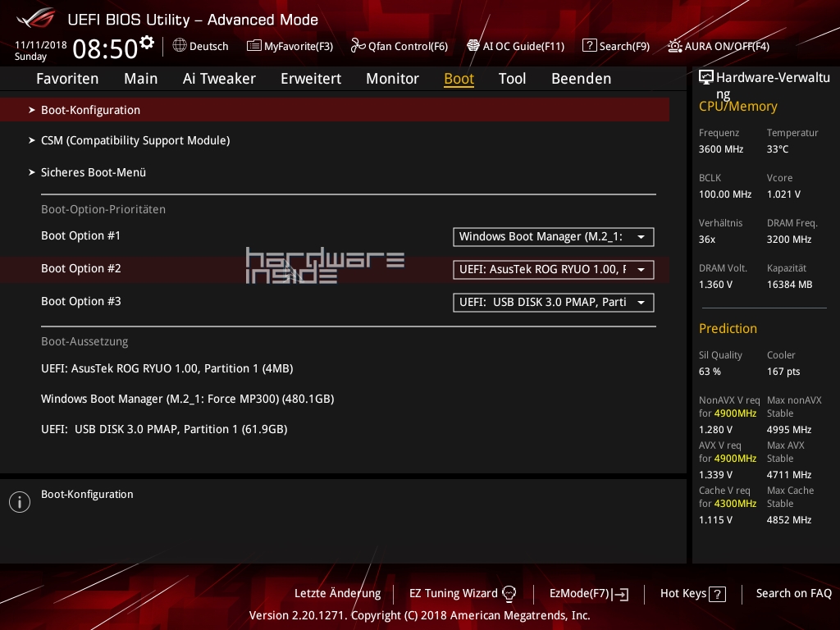Image resolution: width=840 pixels, height=630 pixels.
Task: Switch to the Main tab
Action: point(141,79)
